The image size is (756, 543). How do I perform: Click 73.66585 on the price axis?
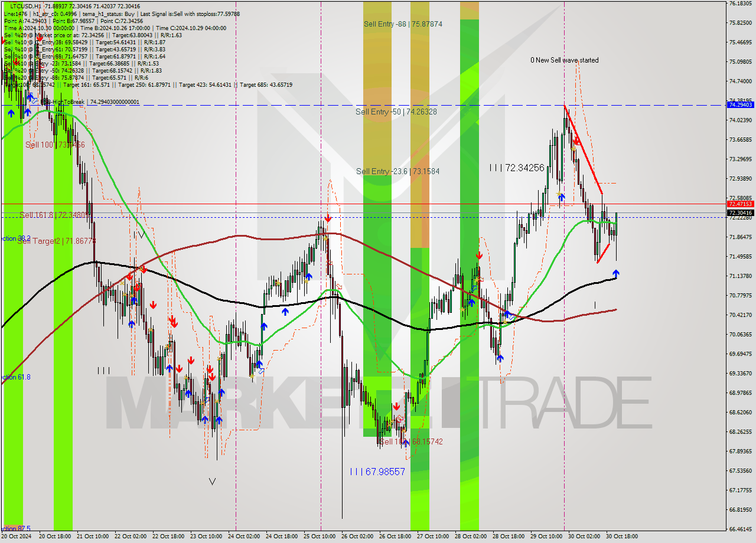(x=740, y=139)
